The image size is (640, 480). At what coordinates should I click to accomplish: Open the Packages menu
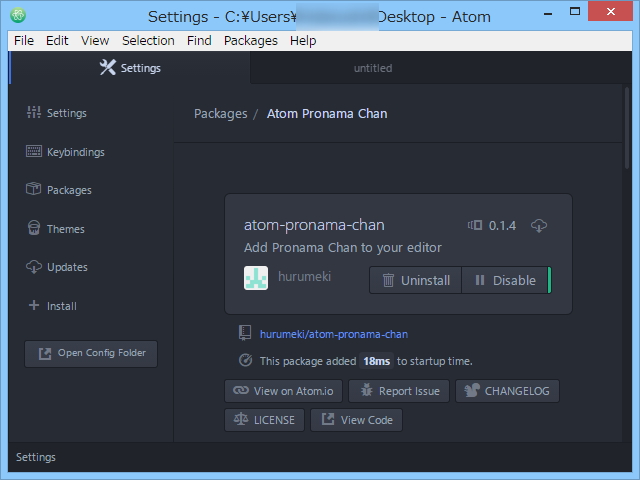pyautogui.click(x=251, y=41)
